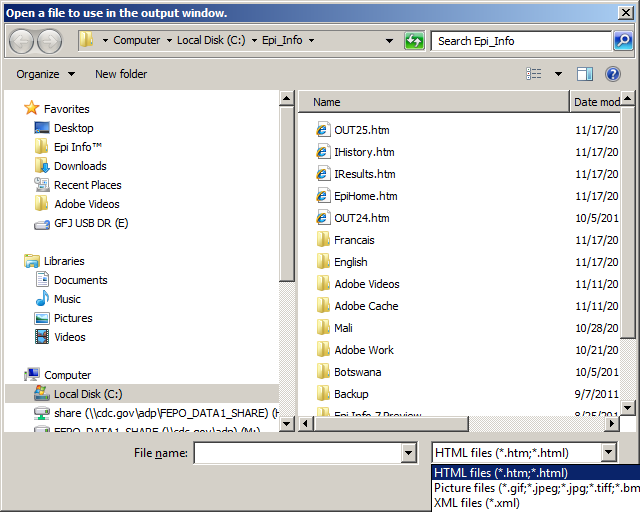Viewport: 640px width, 512px height.
Task: Choose Picture files filter option
Action: pyautogui.click(x=534, y=488)
